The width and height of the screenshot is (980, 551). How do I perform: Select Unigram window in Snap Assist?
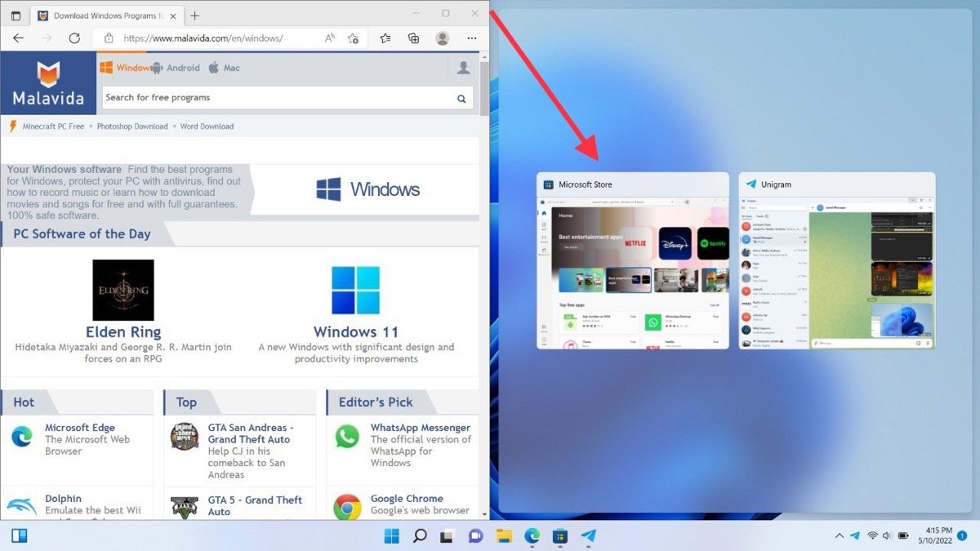point(837,260)
